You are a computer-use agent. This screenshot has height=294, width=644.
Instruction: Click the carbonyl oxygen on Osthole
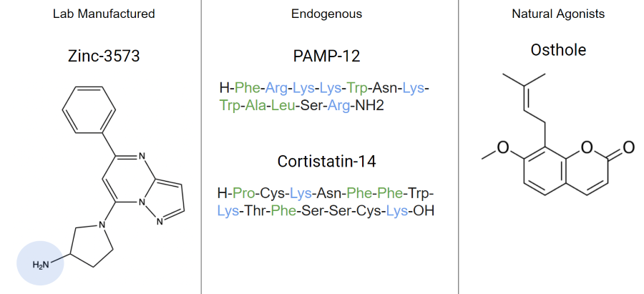pyautogui.click(x=629, y=147)
